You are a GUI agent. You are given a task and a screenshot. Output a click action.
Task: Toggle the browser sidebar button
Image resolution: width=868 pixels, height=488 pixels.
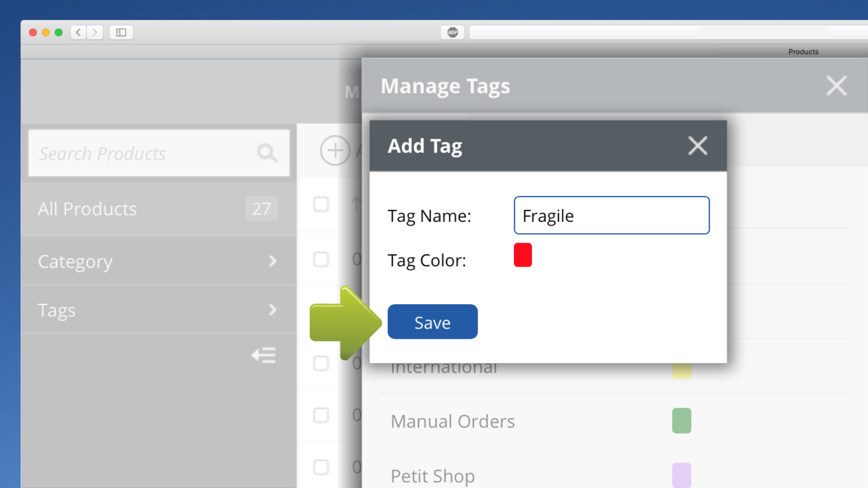click(x=121, y=32)
